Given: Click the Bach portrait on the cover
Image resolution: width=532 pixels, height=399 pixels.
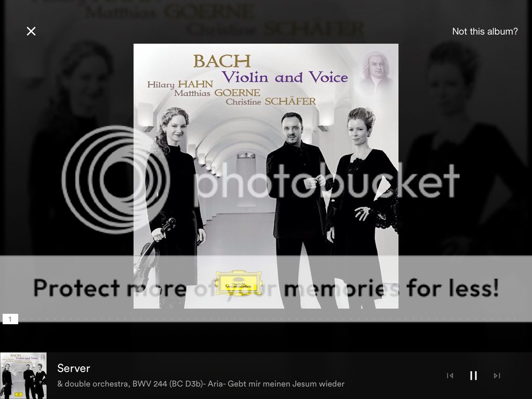Looking at the screenshot, I should click(375, 70).
